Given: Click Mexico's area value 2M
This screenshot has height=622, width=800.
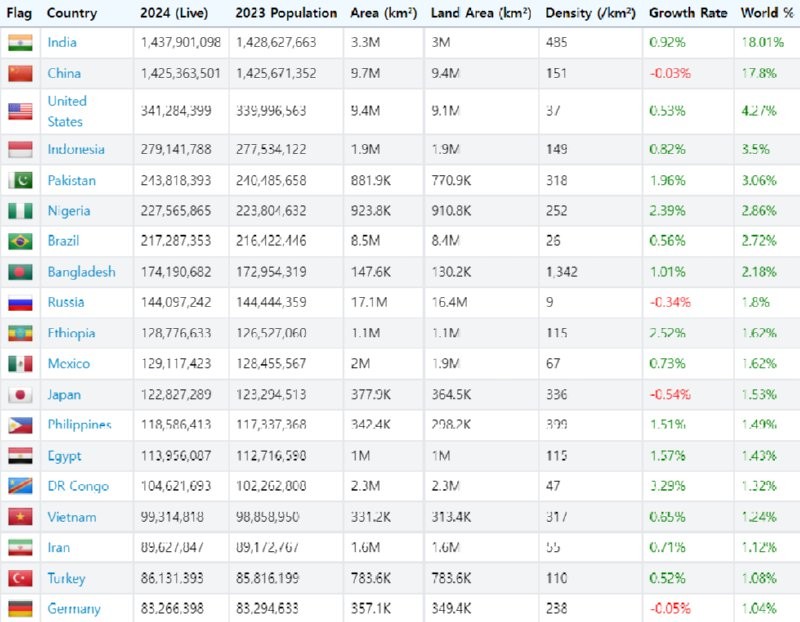Looking at the screenshot, I should [361, 364].
